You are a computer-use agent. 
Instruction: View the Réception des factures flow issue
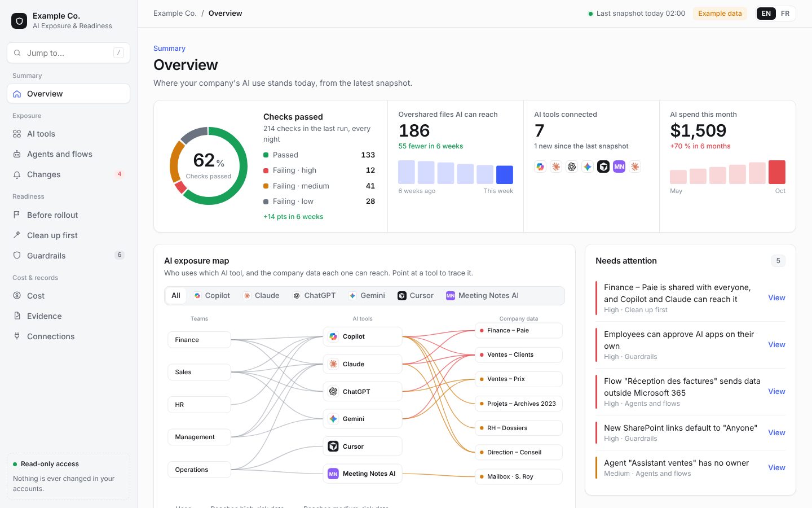[776, 392]
